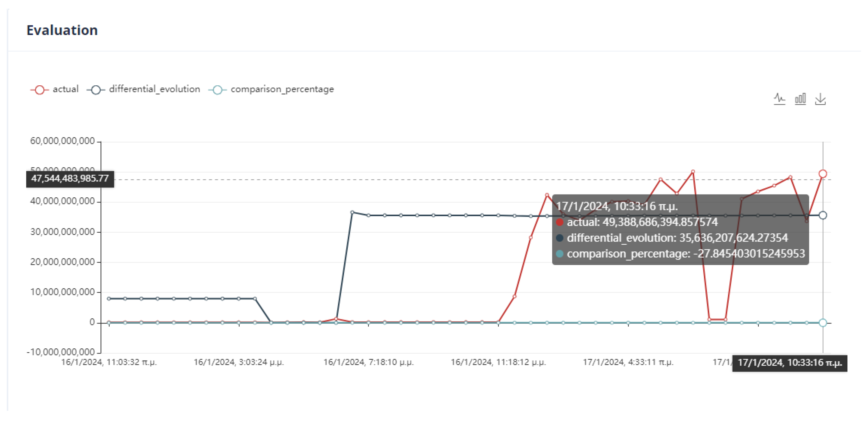Switch chart to line view icon
This screenshot has width=868, height=421.
click(779, 99)
